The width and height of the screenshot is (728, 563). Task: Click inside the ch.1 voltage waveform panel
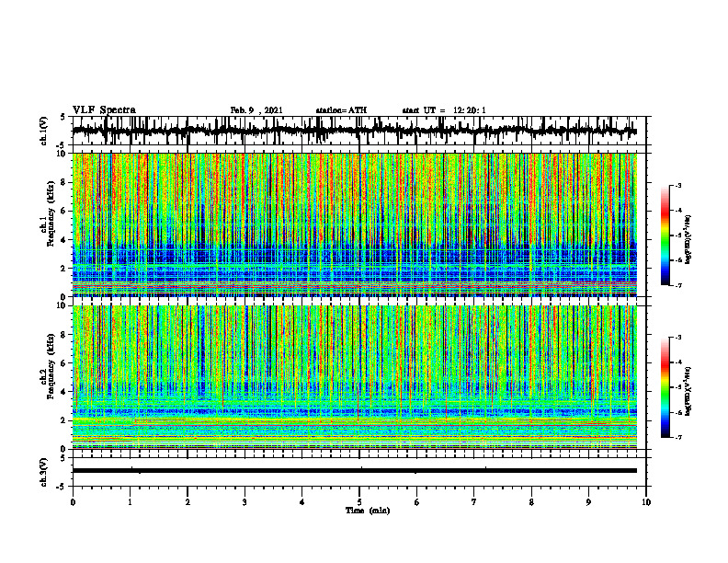click(x=358, y=131)
